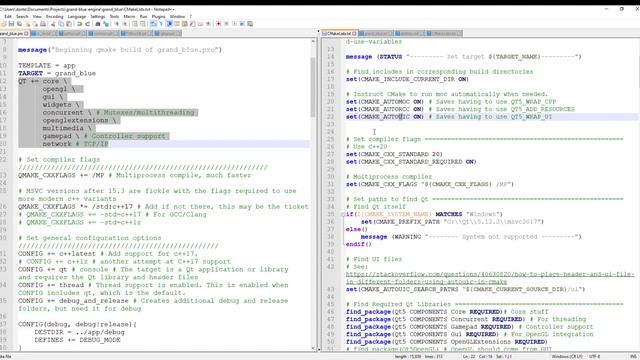
Task: Click the Paste toolbar icon
Action: click(x=69, y=24)
